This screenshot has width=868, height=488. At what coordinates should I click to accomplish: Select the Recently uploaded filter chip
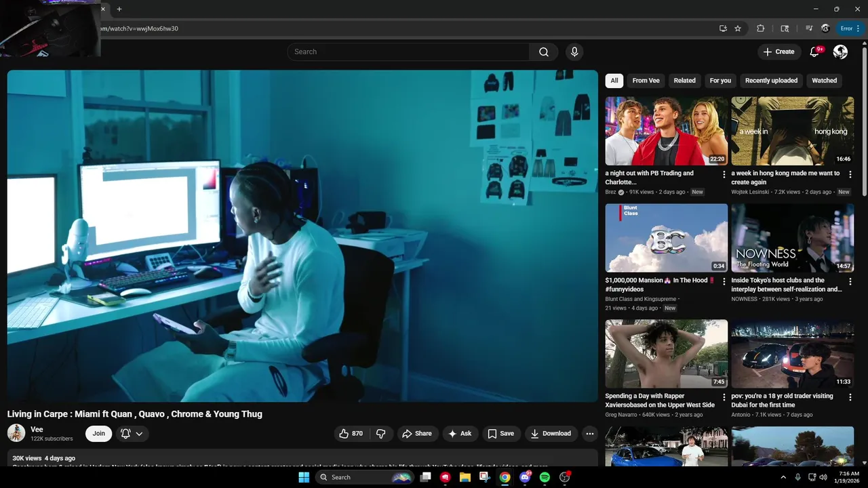point(771,81)
